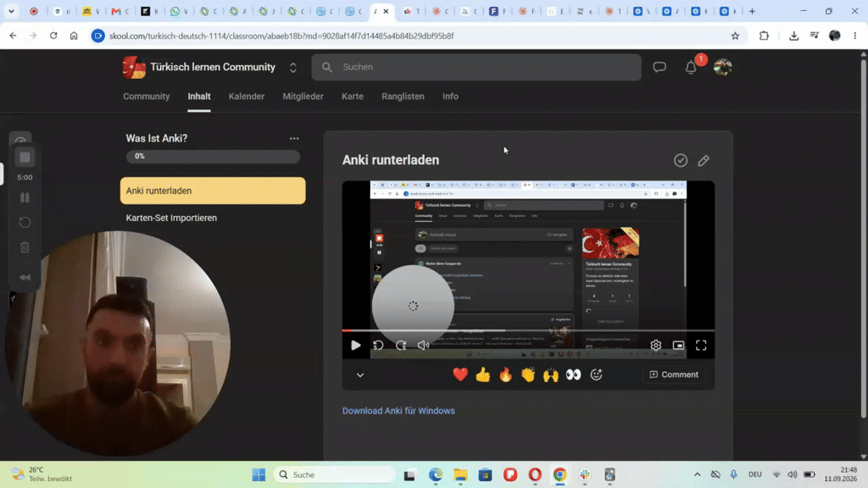React with the raised hands emoji
Screen dimensions: 868x488
tap(551, 374)
